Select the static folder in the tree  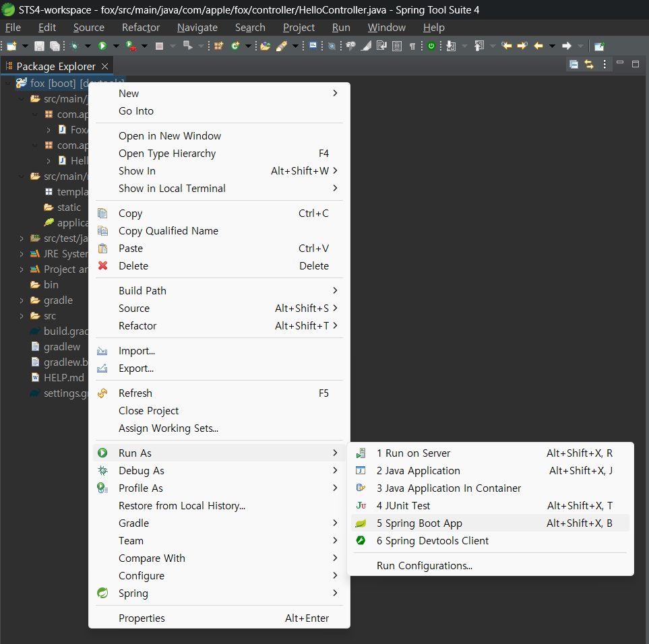[62, 207]
